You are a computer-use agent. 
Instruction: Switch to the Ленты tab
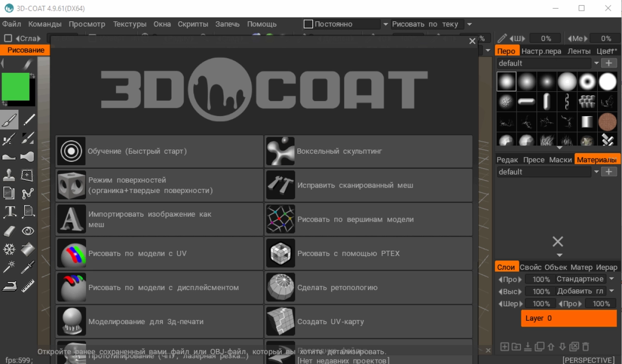(x=579, y=51)
